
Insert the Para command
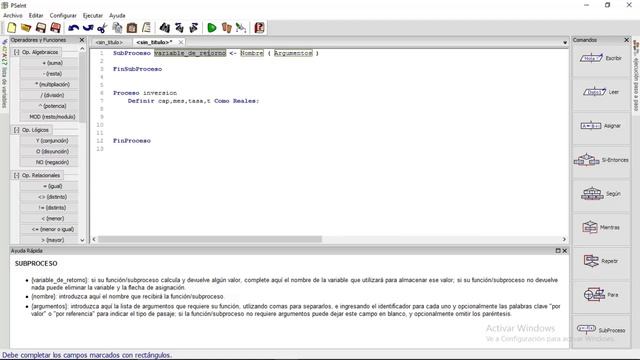[x=601, y=295]
